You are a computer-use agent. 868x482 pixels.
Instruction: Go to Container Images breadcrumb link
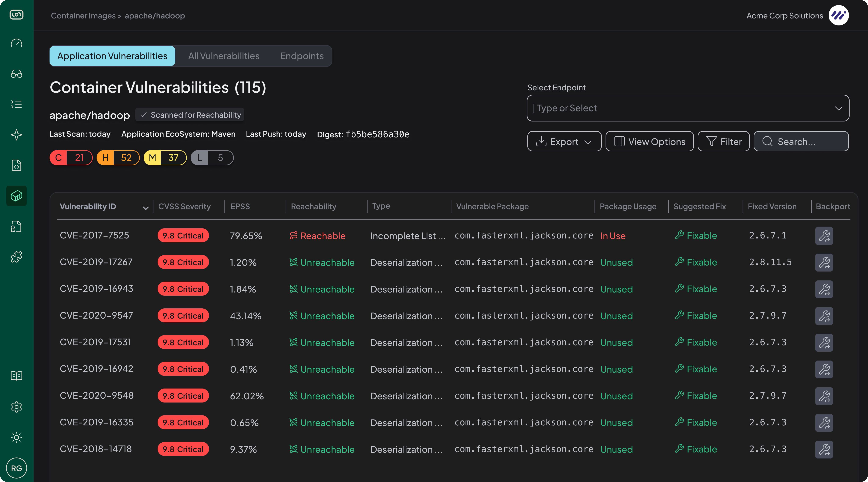point(83,15)
